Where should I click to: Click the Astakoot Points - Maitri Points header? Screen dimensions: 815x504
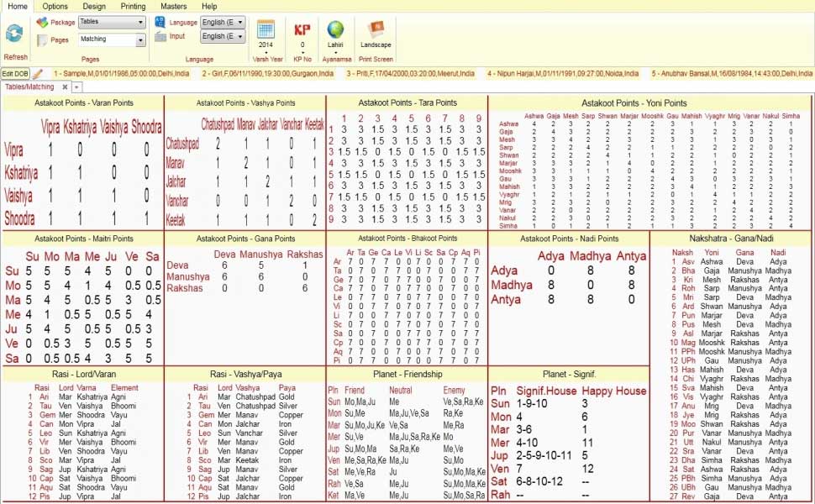point(84,239)
